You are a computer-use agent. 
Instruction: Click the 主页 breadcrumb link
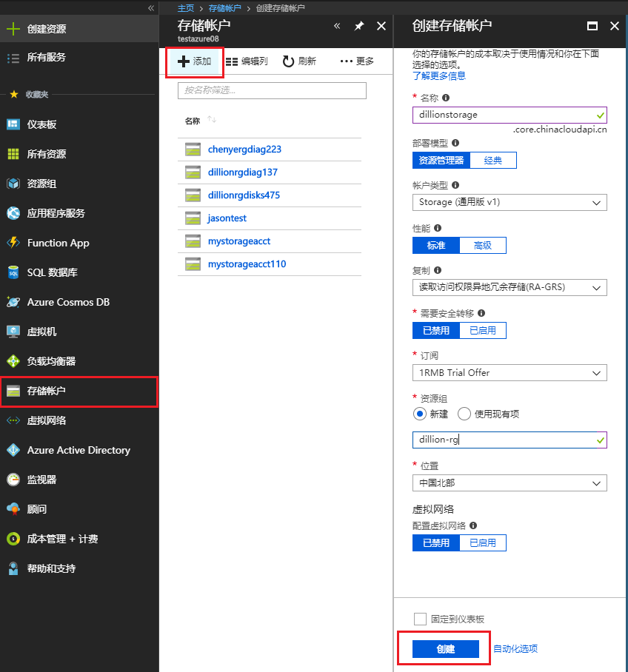186,8
